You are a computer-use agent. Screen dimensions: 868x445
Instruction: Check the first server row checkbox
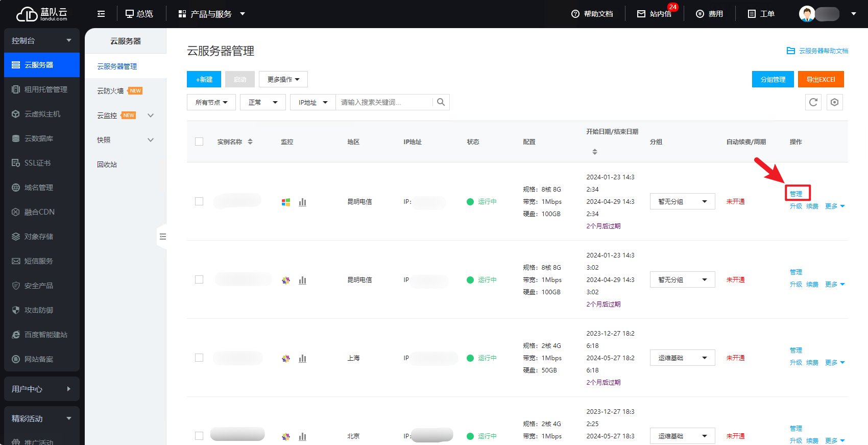pos(199,201)
